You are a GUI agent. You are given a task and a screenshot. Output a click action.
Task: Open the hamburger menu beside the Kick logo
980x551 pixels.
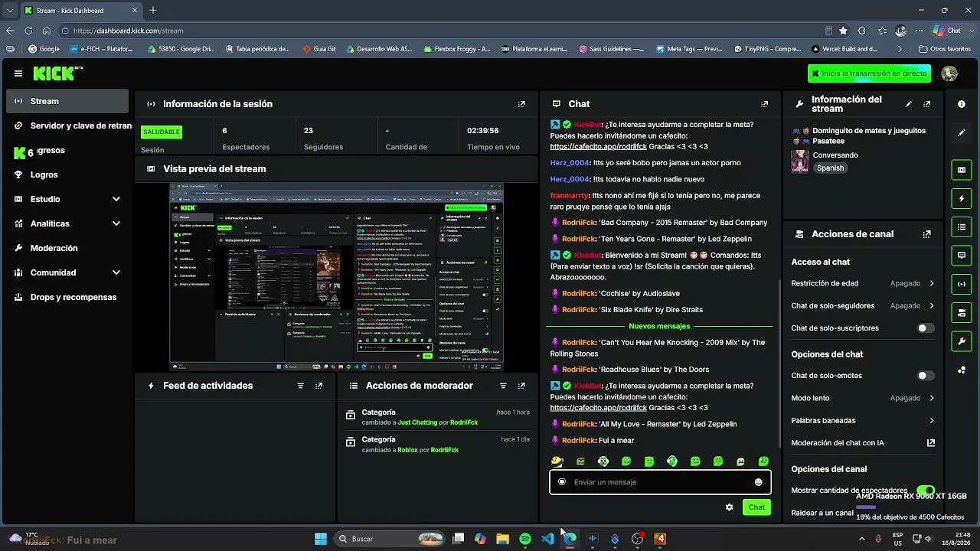coord(18,73)
